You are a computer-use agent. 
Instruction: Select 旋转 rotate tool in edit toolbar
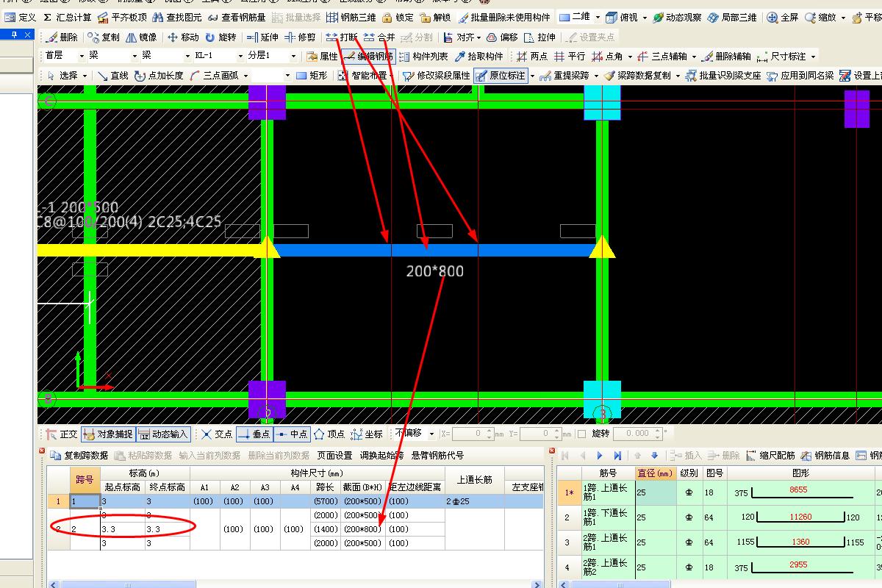point(220,37)
